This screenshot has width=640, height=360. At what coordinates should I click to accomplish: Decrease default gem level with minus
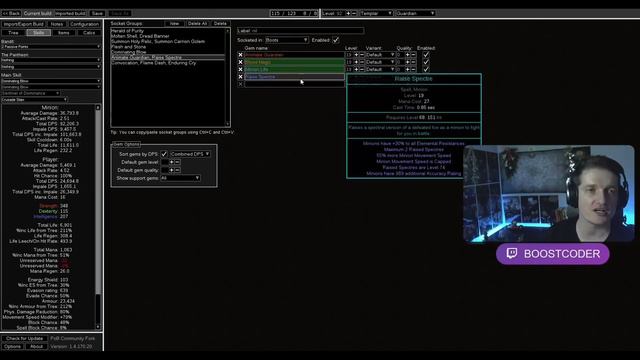(x=177, y=162)
